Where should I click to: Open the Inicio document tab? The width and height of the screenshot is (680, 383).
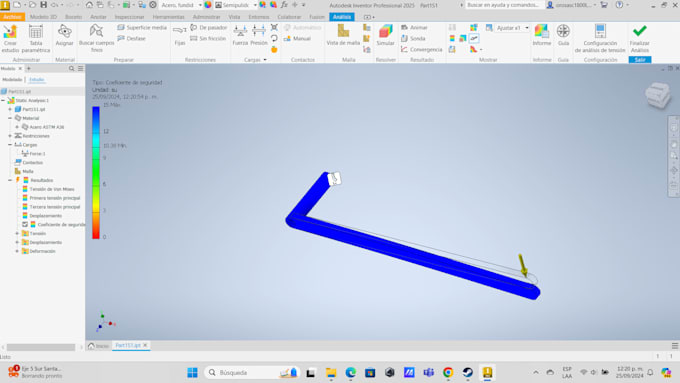(99, 346)
